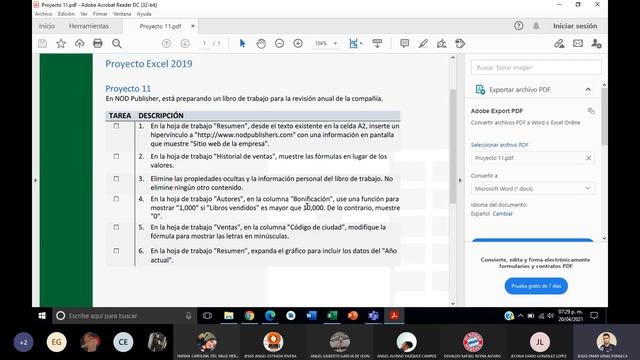Image resolution: width=640 pixels, height=360 pixels.
Task: Open the Task View taskbar button
Action: click(207, 316)
